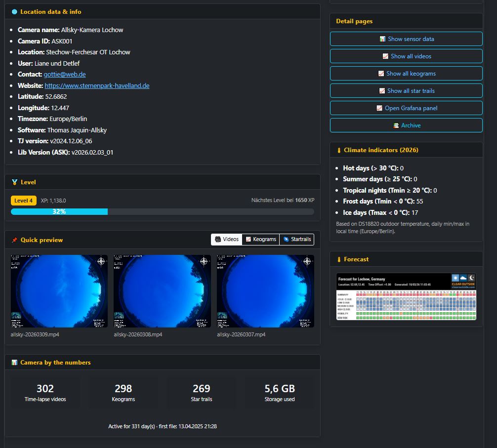This screenshot has height=448, width=497.
Task: Open the Clear Outside forecast image for Lochow
Action: click(407, 296)
